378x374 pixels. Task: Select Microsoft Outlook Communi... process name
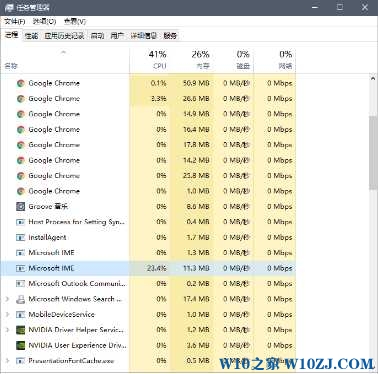pyautogui.click(x=77, y=284)
